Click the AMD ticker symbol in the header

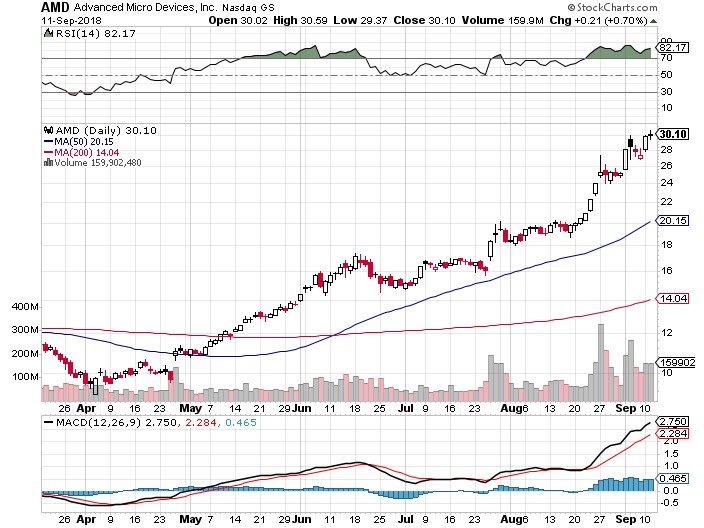[55, 7]
